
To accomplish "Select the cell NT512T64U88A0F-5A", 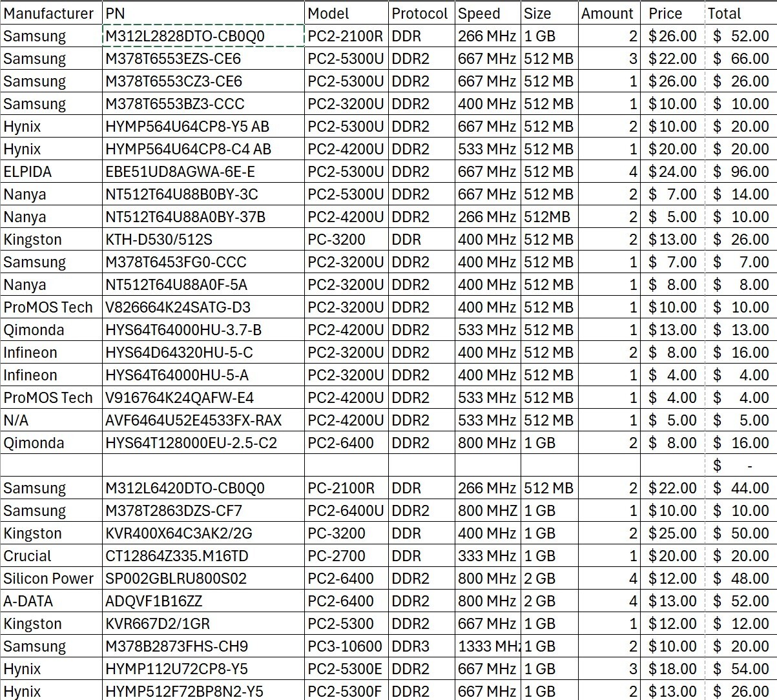I will click(x=203, y=285).
